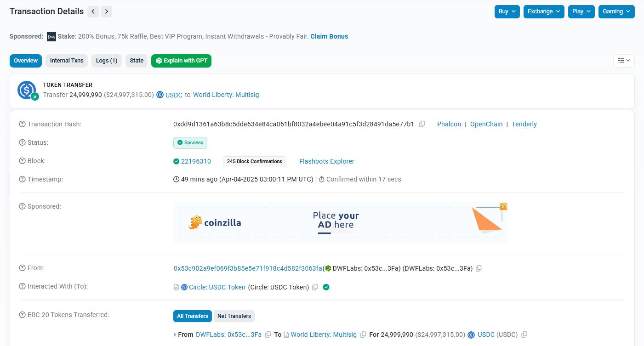Open World Liberty: Multisig link in summary
The width and height of the screenshot is (644, 346).
[x=226, y=95]
